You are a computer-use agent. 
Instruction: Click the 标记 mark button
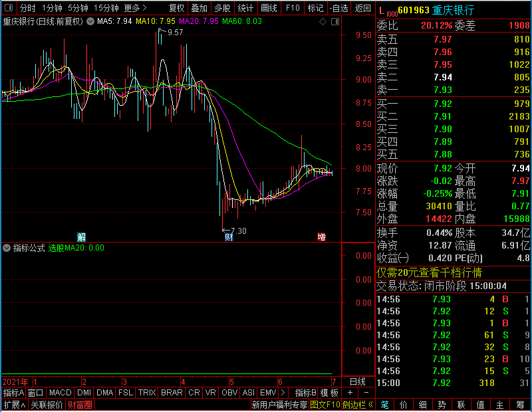(315, 8)
